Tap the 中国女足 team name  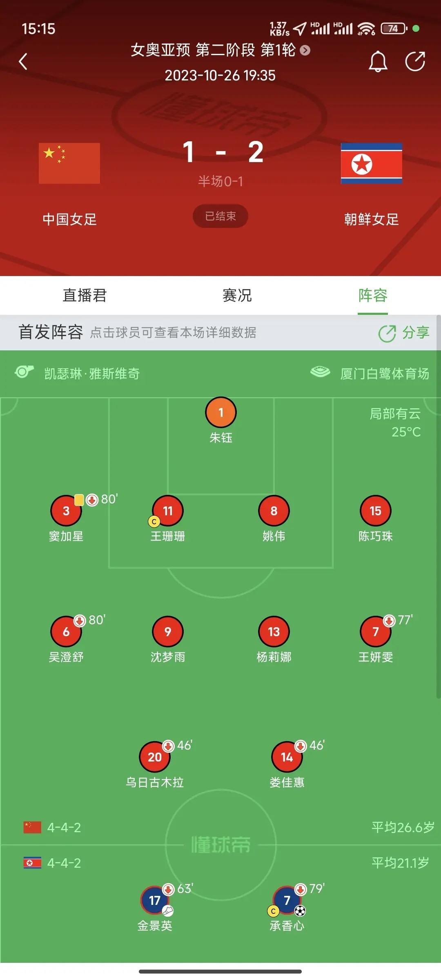click(69, 219)
